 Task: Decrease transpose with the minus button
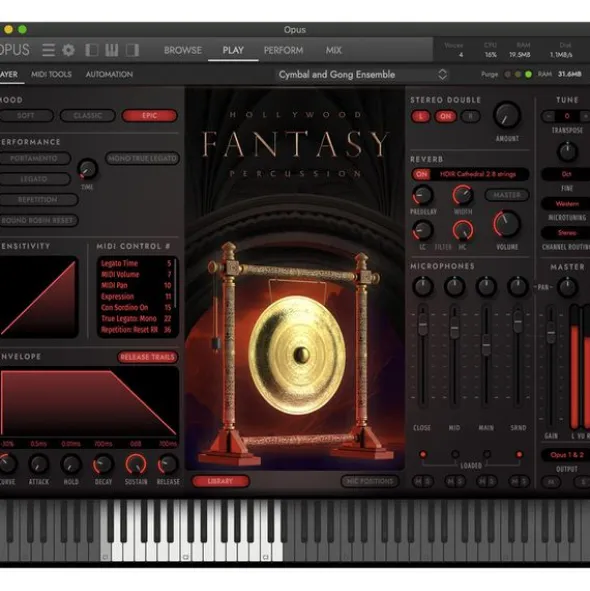click(x=549, y=116)
